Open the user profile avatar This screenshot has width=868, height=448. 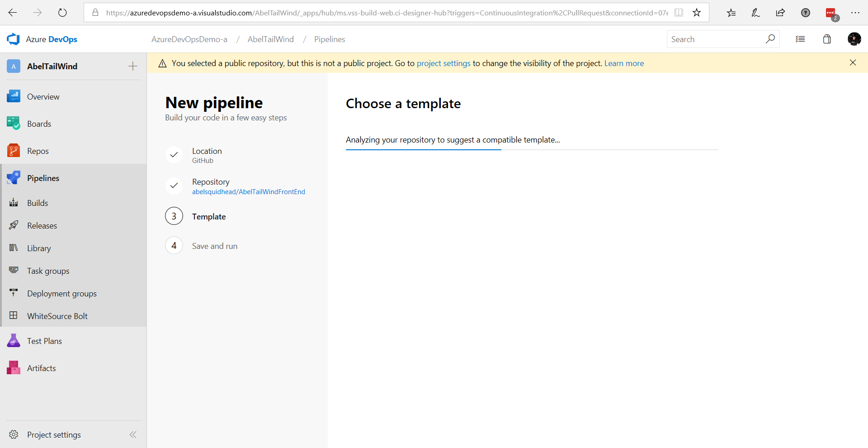[854, 39]
